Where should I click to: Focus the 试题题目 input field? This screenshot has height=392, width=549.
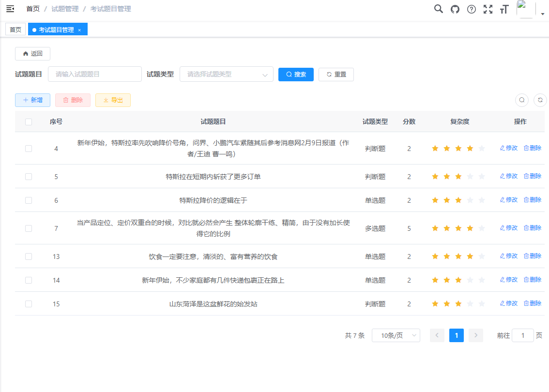point(95,74)
